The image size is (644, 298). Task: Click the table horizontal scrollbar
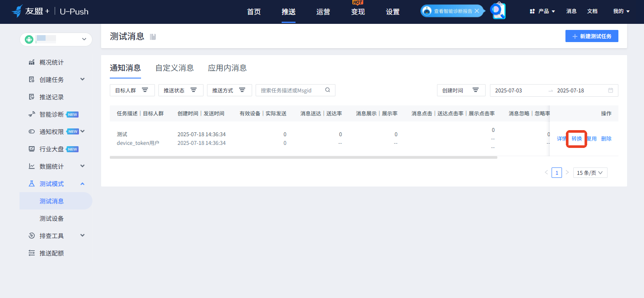[303, 157]
